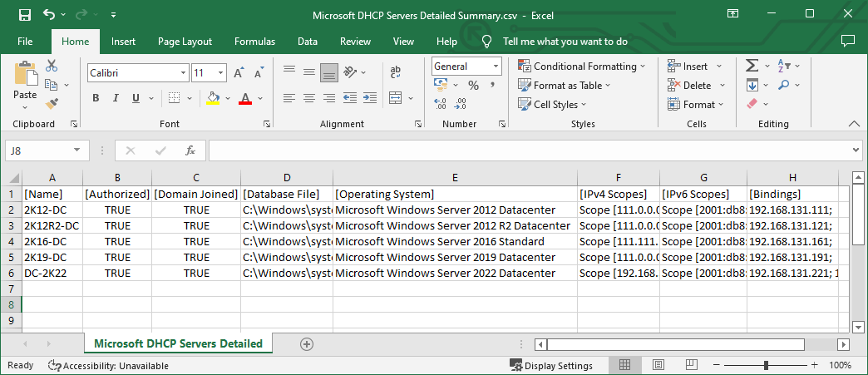Toggle Italic formatting
The width and height of the screenshot is (868, 375).
tap(116, 98)
